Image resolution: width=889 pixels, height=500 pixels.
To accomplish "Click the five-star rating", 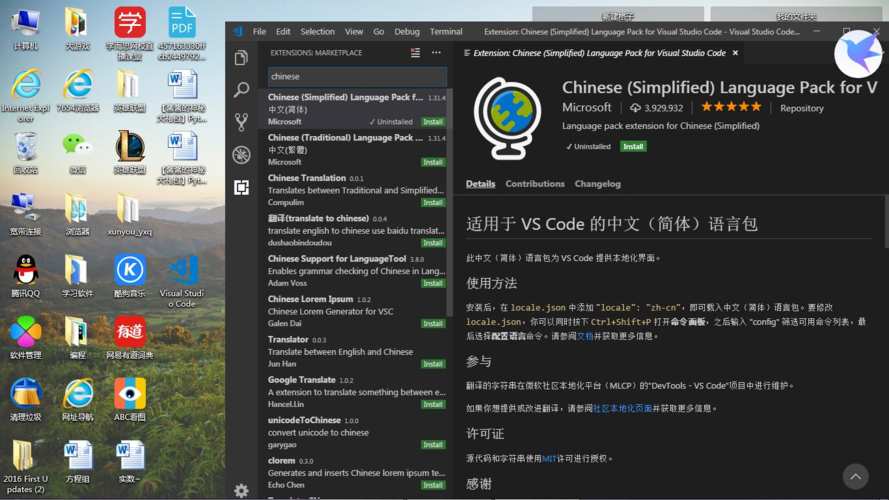I will 731,107.
